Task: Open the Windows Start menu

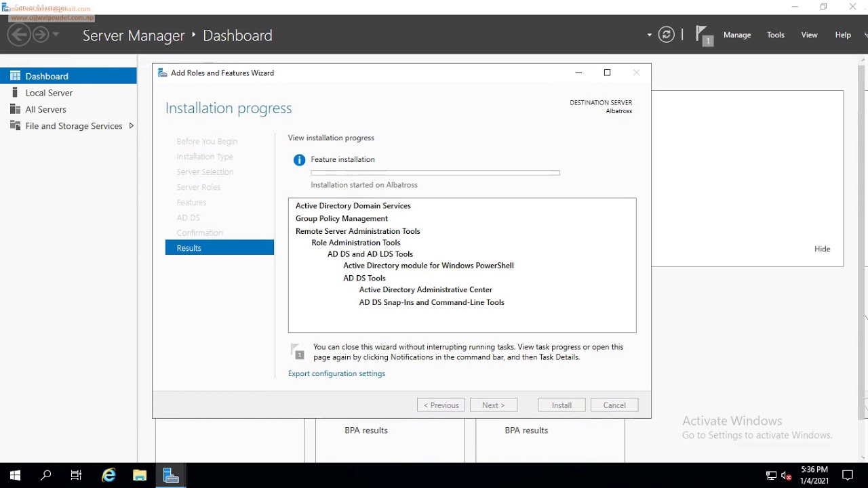Action: 15,476
